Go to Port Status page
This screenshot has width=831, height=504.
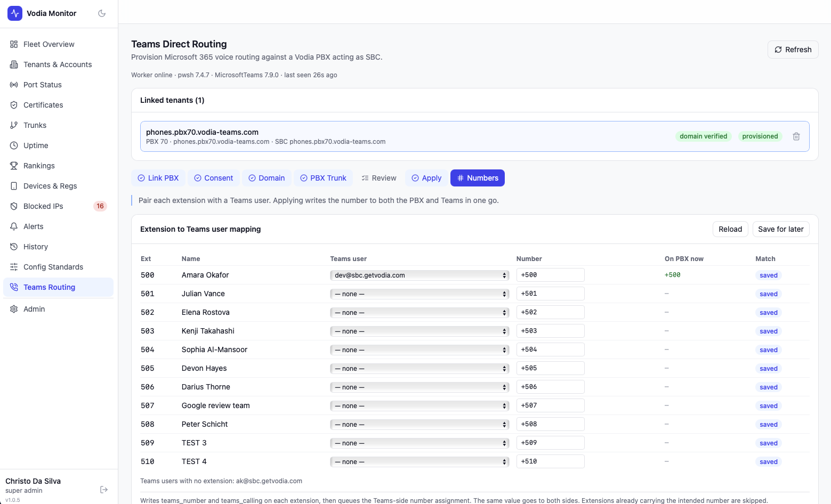[58, 85]
